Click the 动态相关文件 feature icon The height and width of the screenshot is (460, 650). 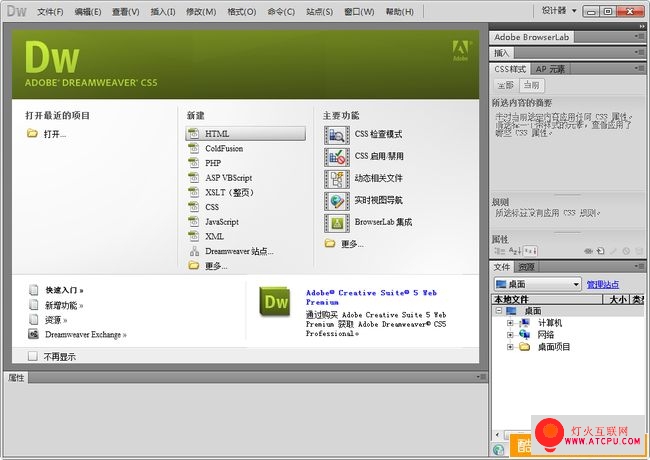tap(337, 179)
